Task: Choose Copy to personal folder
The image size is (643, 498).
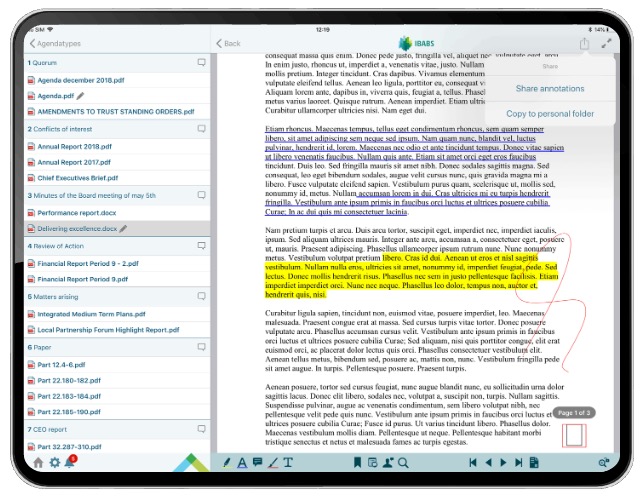Action: [550, 114]
